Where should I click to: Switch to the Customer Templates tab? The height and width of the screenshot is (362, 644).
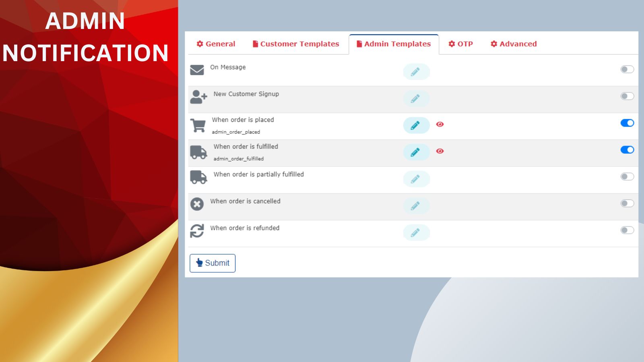[x=296, y=44]
